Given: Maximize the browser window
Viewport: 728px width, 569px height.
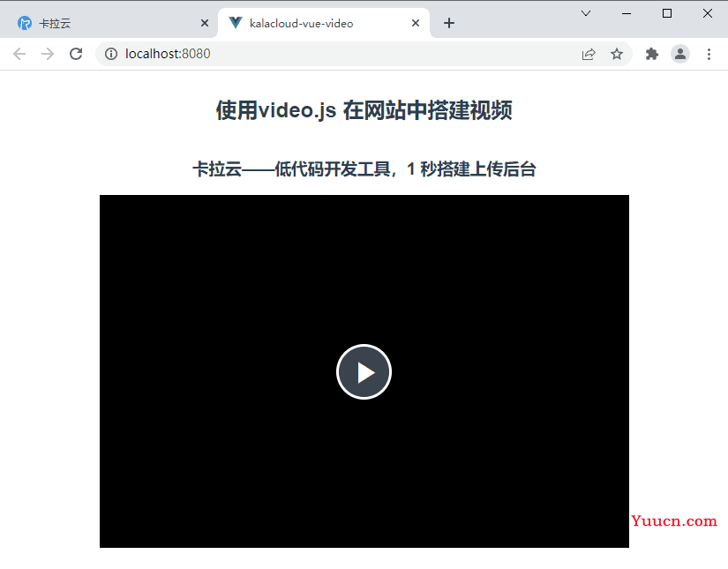Looking at the screenshot, I should [x=667, y=13].
